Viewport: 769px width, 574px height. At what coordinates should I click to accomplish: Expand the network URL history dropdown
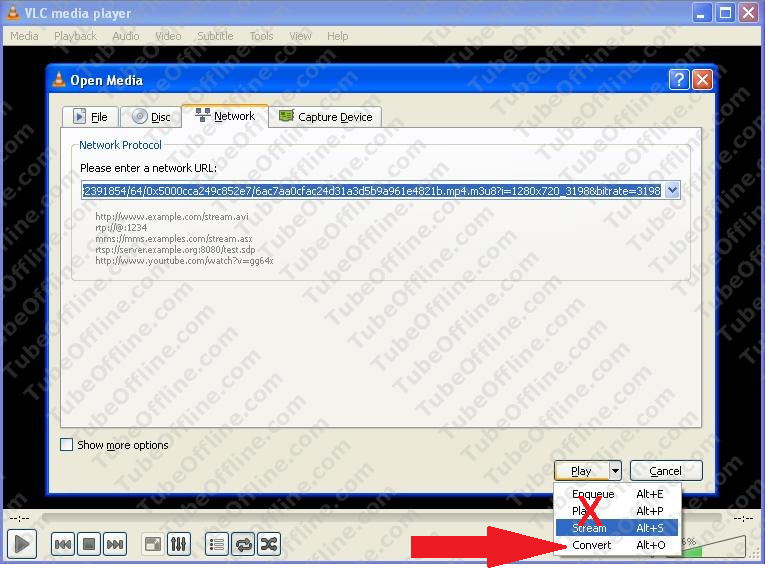click(672, 190)
